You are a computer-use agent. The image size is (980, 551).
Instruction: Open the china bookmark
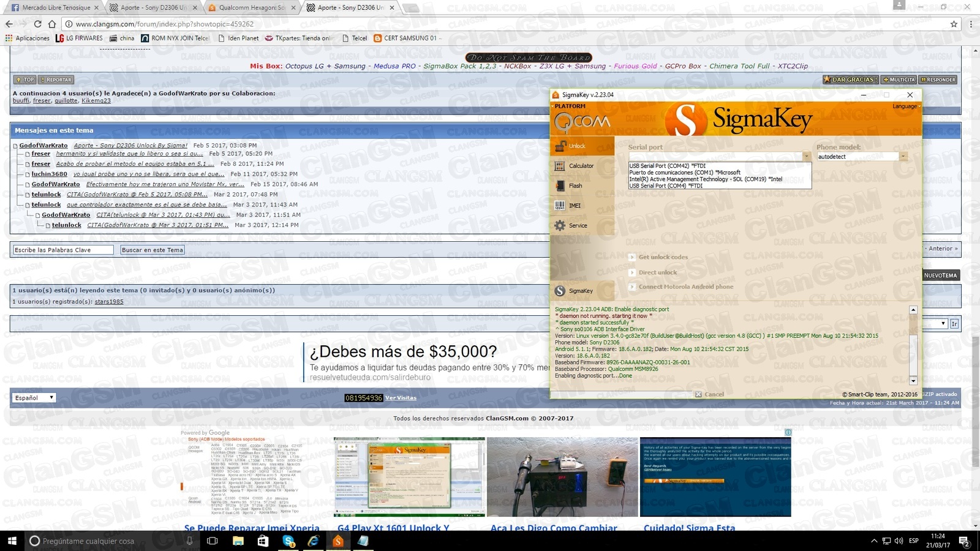pos(122,38)
